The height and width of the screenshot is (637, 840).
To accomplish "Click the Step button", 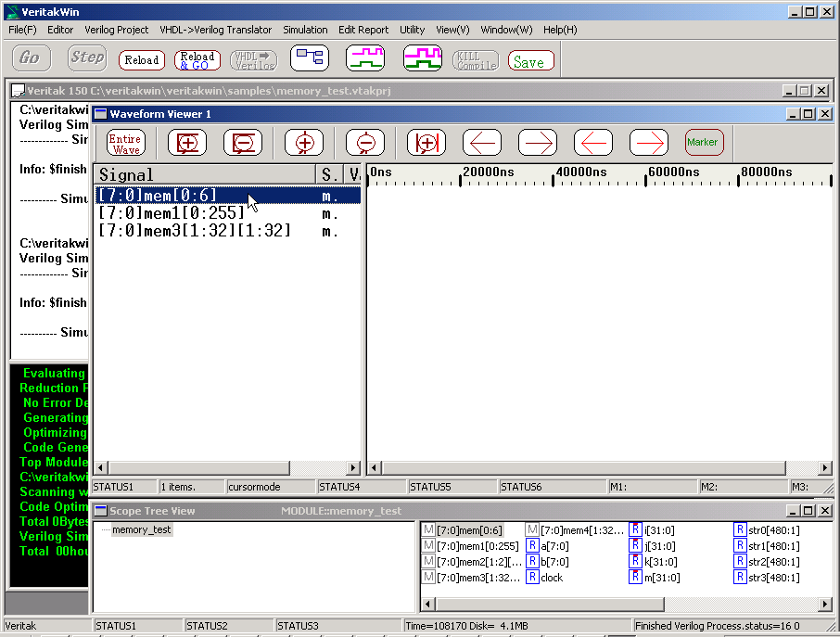I will [x=87, y=57].
